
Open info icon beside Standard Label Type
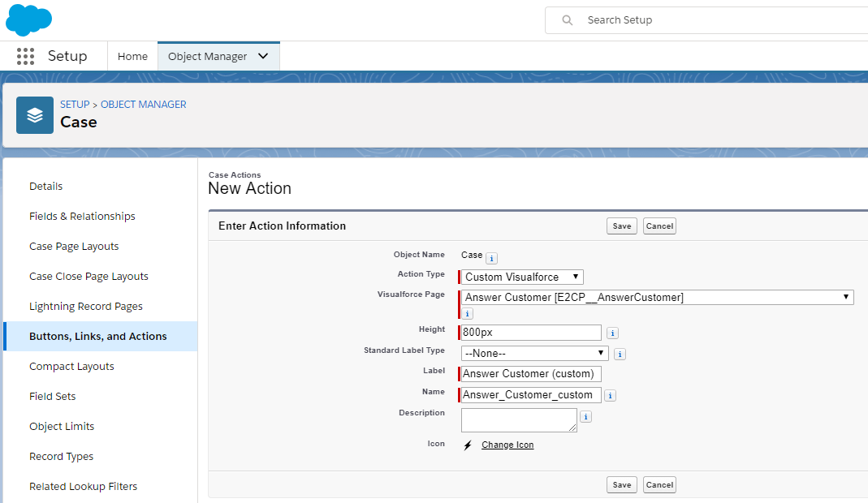(x=620, y=355)
